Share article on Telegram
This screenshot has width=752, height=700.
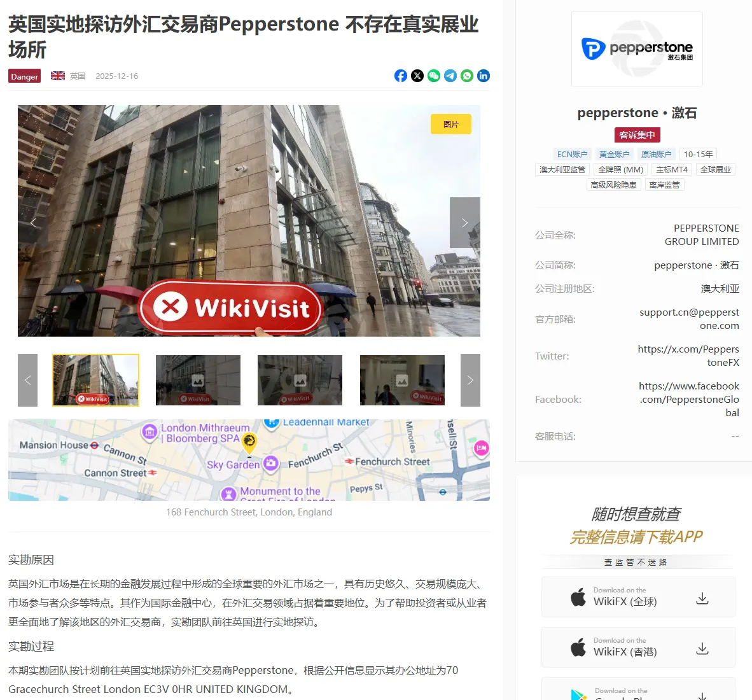coord(450,76)
